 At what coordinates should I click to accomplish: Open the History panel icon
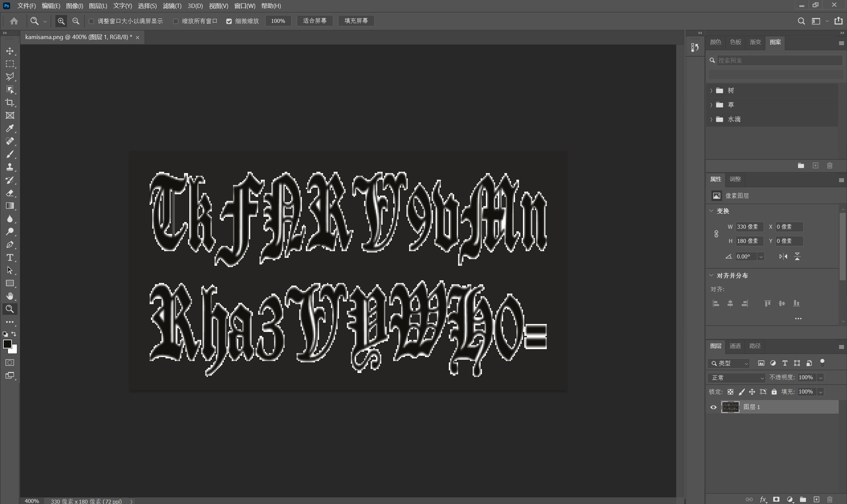[695, 48]
